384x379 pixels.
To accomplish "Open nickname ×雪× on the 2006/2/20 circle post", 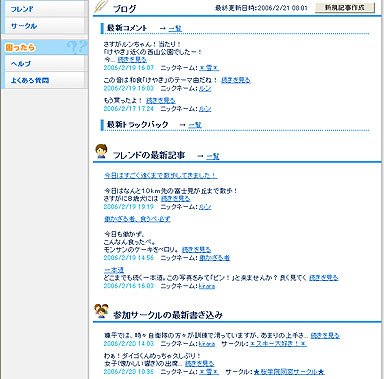I will coord(209,372).
